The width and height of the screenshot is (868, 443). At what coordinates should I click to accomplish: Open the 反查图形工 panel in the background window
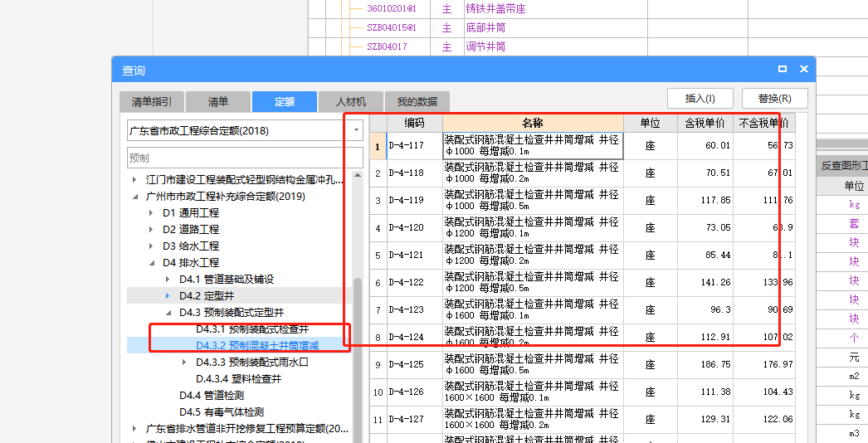843,166
